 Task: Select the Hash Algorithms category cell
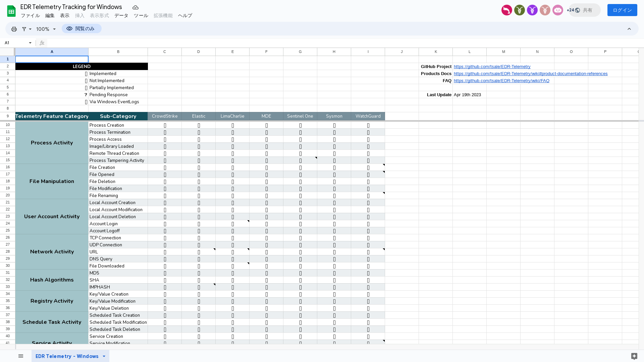(x=52, y=280)
